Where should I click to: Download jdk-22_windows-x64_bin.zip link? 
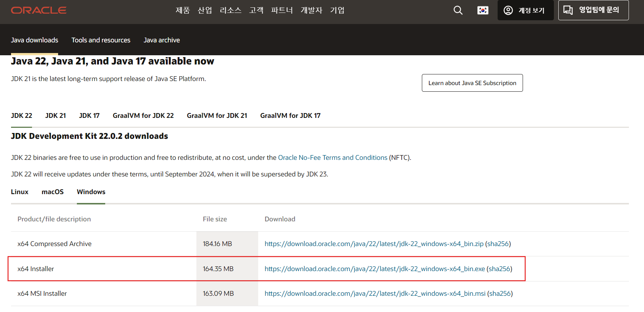[374, 244]
